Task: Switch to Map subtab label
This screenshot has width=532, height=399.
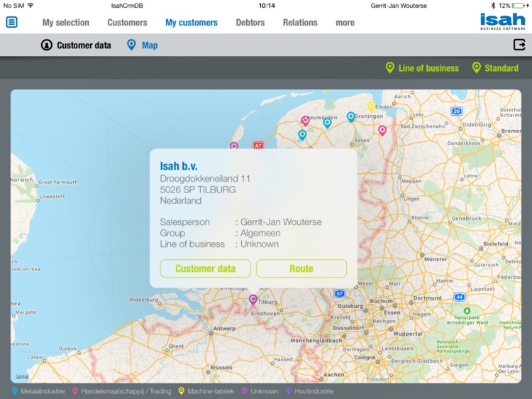Action: (x=150, y=45)
